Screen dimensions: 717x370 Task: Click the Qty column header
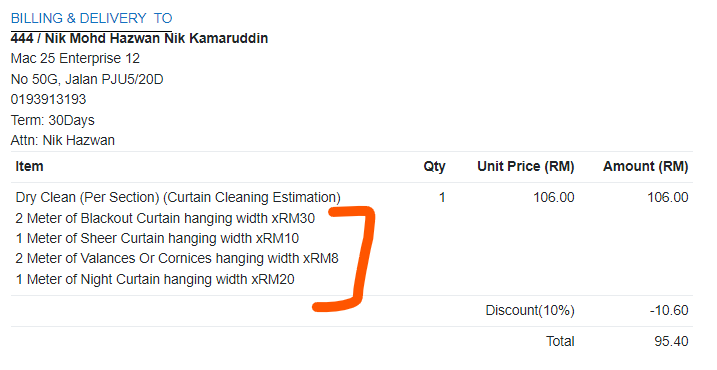[x=434, y=166]
